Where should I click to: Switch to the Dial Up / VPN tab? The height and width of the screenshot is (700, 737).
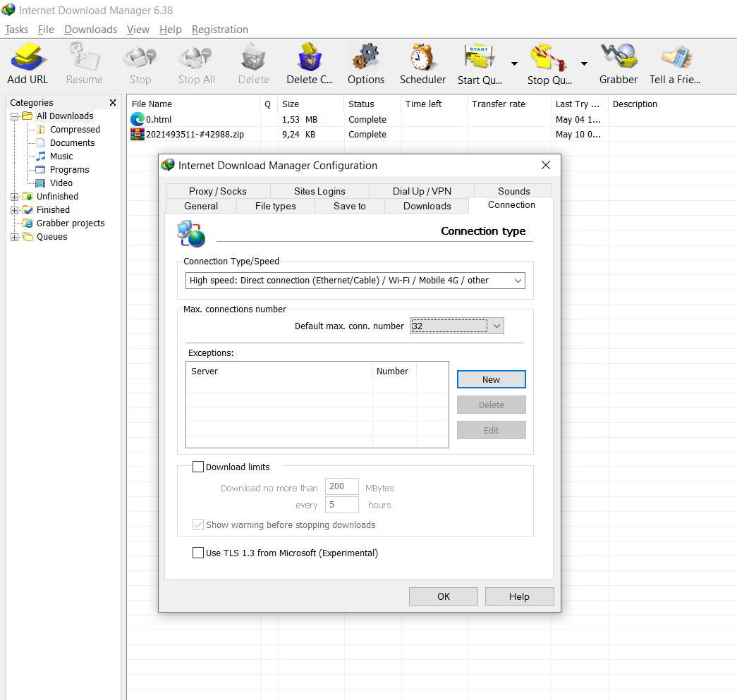(x=422, y=191)
